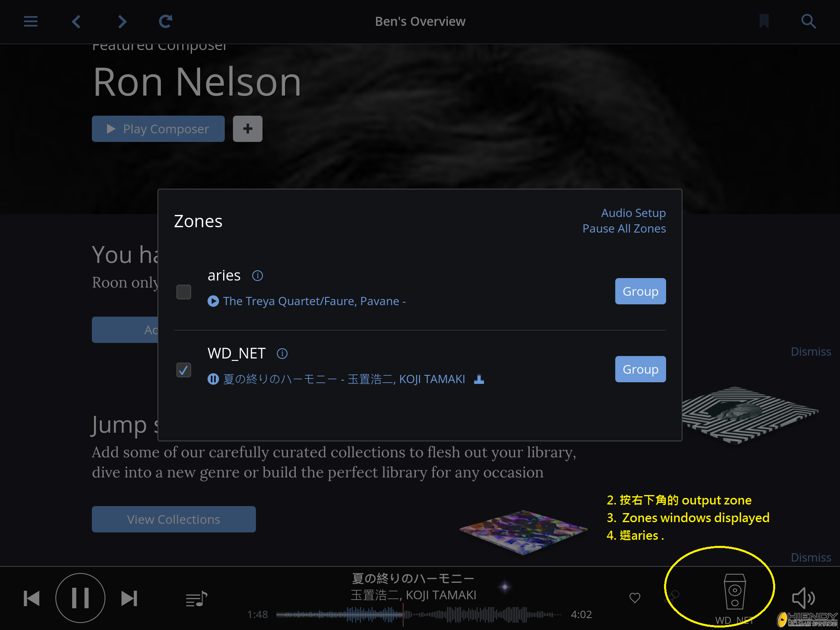Click the partially hidden button beside the Zones panel
840x630 pixels.
pyautogui.click(x=125, y=330)
